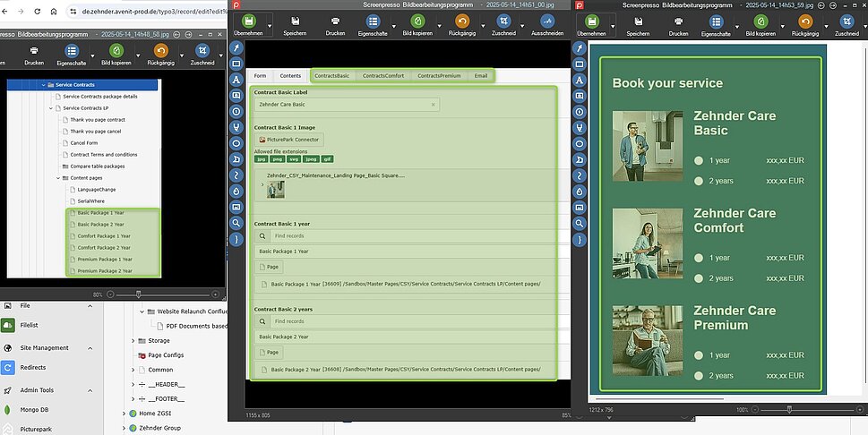The image size is (868, 435).
Task: Click Drucken icon in the middle editor
Action: point(335,24)
